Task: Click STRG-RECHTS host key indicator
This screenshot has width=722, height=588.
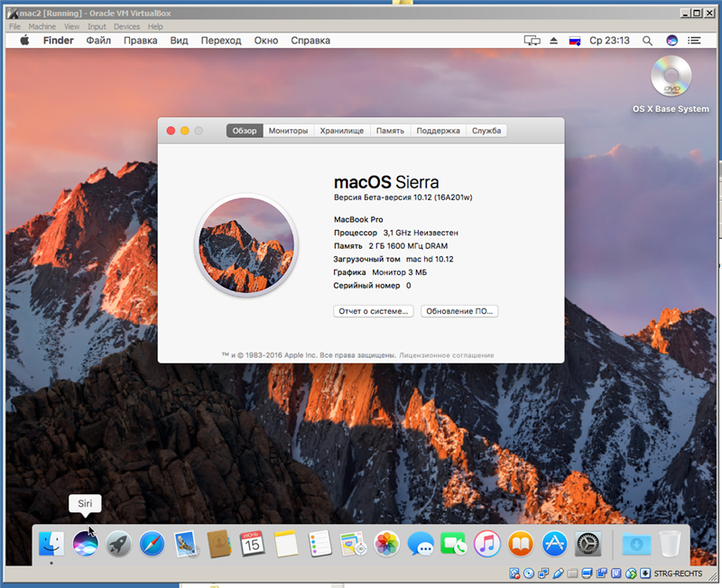Action: (x=679, y=574)
